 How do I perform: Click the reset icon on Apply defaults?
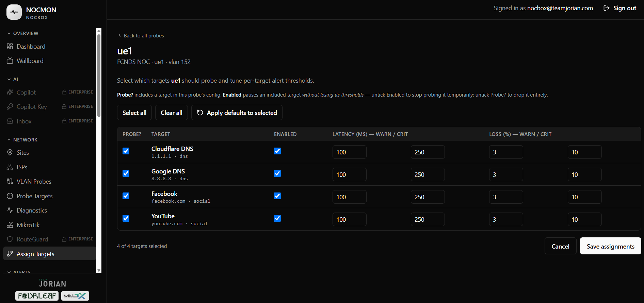point(200,113)
